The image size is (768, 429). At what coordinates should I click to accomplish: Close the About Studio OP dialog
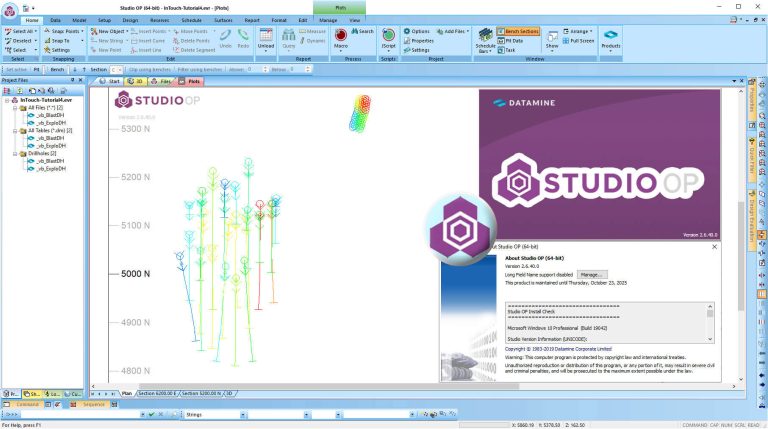(x=714, y=247)
